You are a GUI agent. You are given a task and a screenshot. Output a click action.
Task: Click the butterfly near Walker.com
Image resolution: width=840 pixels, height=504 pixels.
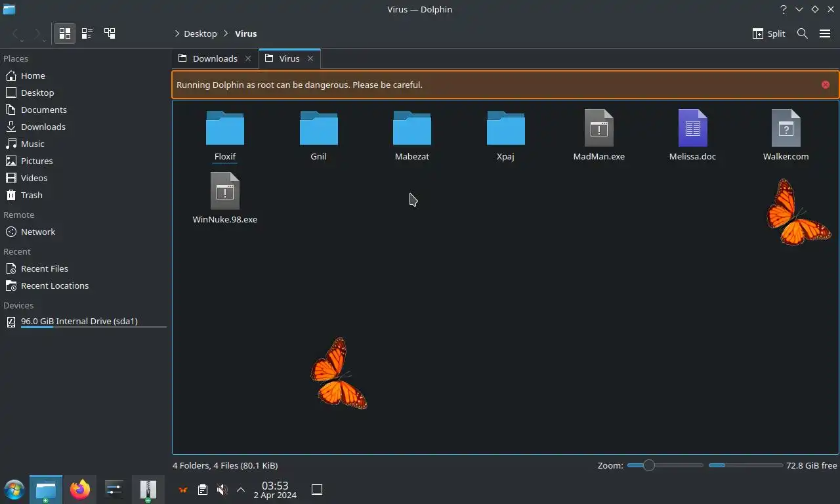click(798, 213)
